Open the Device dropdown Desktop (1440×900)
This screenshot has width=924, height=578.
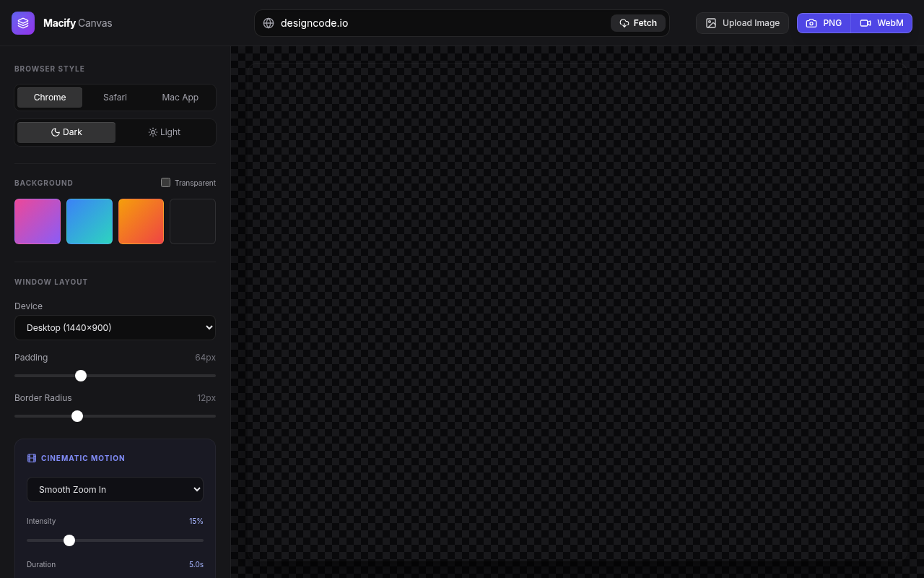115,327
